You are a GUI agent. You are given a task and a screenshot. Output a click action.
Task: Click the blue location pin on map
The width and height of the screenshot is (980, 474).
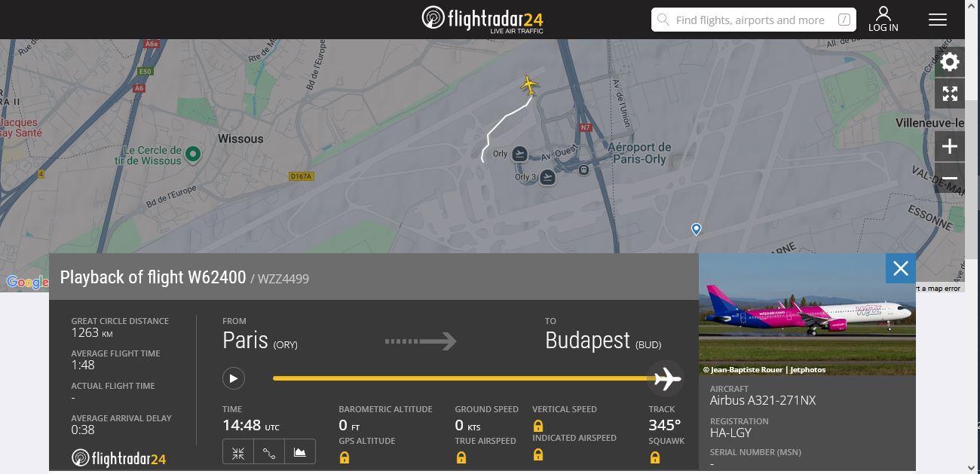[x=696, y=228]
